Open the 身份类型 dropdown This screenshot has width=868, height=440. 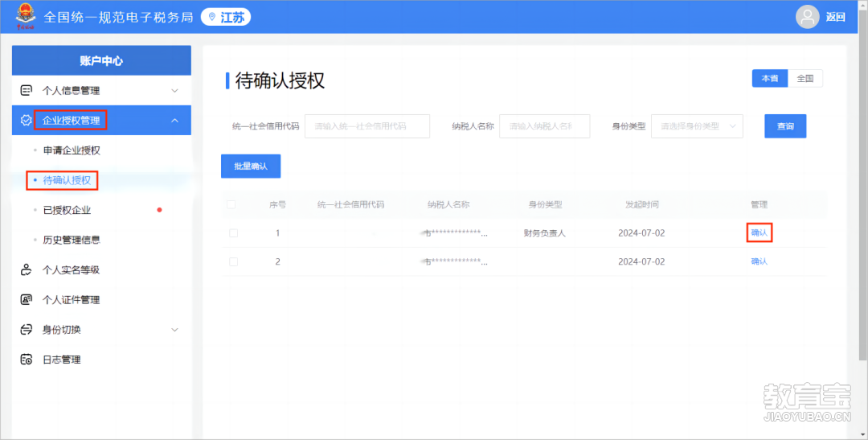697,126
